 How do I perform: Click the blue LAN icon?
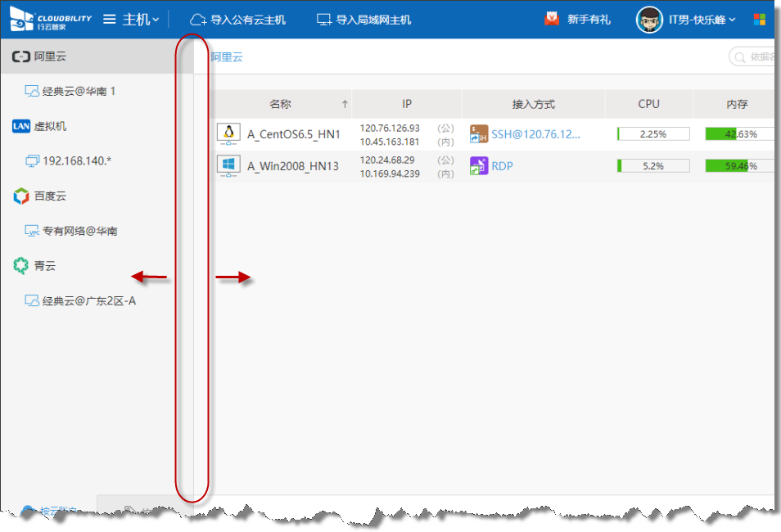(21, 126)
